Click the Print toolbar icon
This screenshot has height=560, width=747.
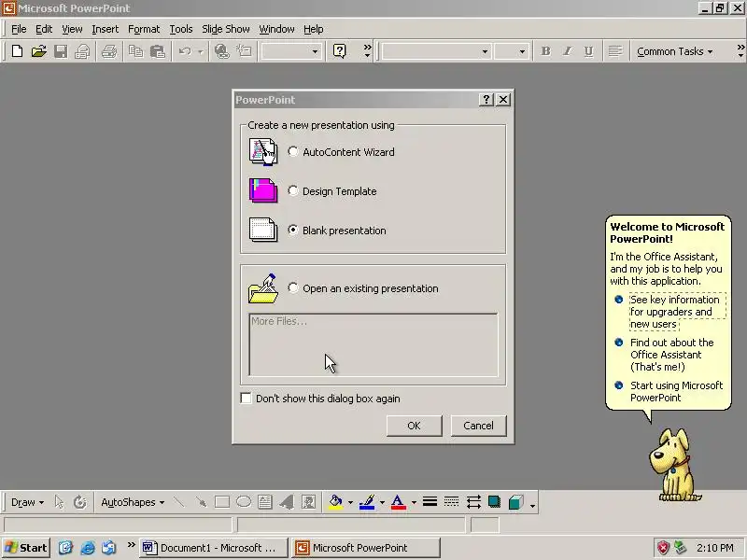click(x=109, y=51)
